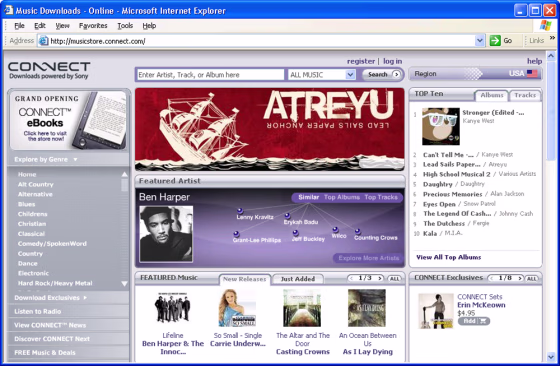Open View CONNECT News
560x366 pixels.
tap(50, 325)
